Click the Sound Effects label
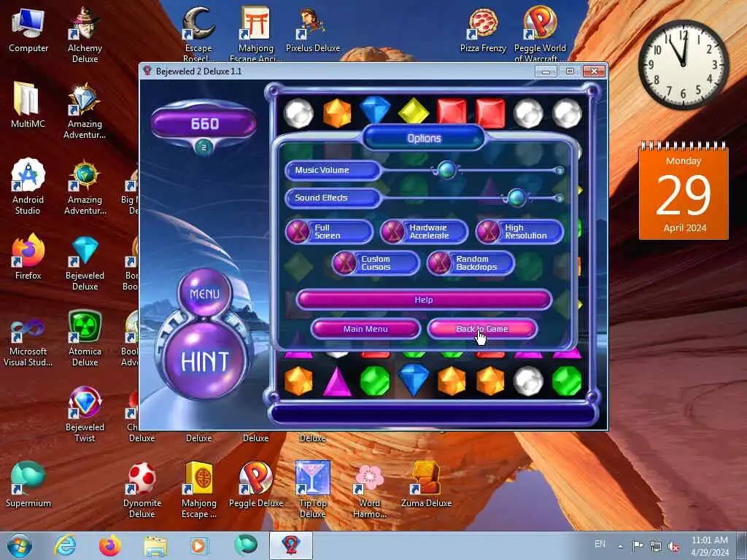Viewport: 747px width, 560px height. pyautogui.click(x=333, y=198)
